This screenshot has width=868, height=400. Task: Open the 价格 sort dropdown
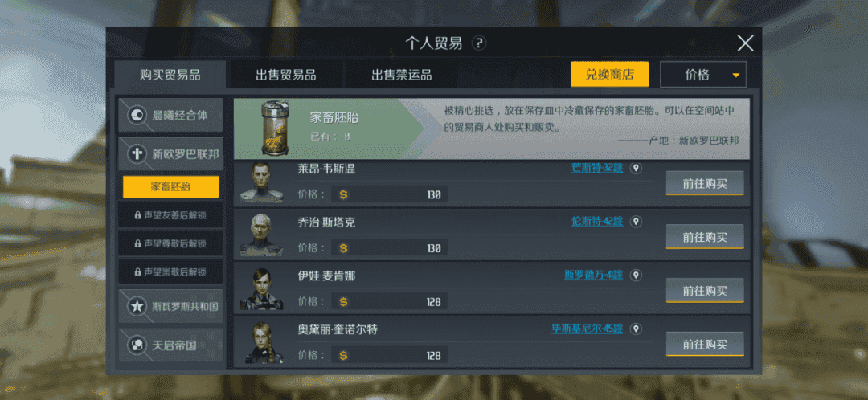pos(703,75)
